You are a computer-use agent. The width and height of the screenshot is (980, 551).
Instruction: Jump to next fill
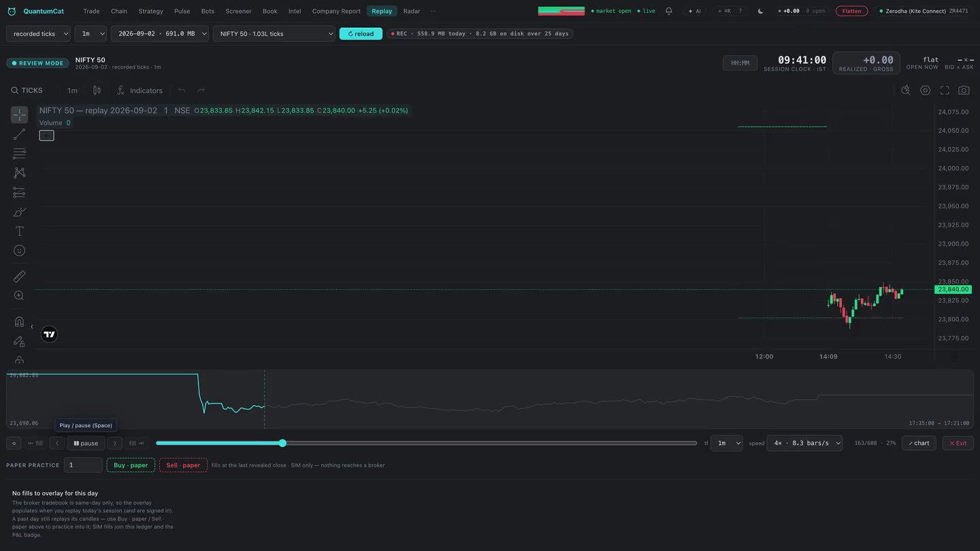[137, 443]
